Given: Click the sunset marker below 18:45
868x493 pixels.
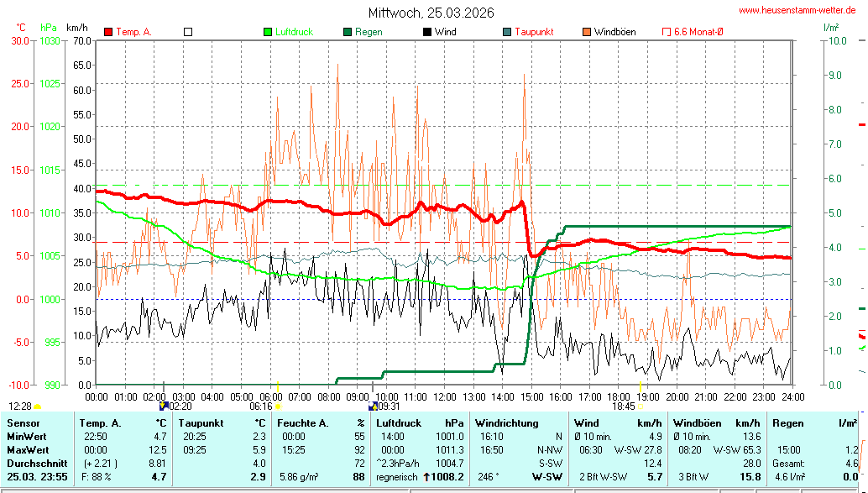Looking at the screenshot, I should pos(641,407).
